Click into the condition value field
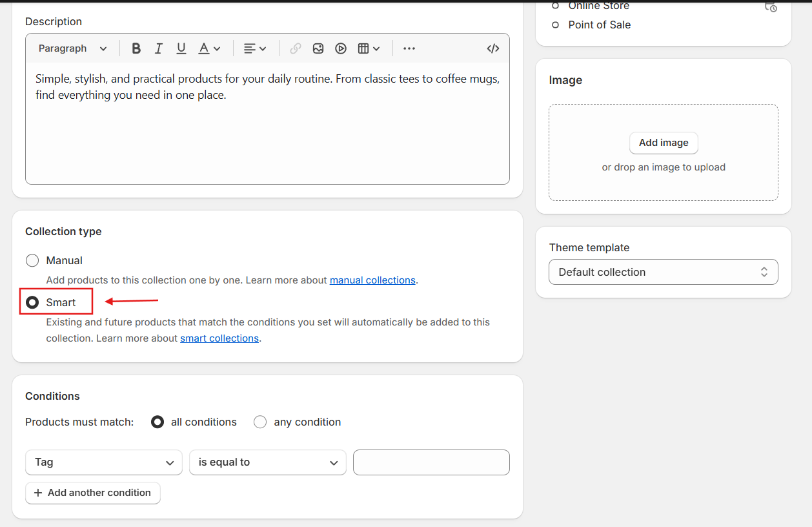 (x=431, y=462)
